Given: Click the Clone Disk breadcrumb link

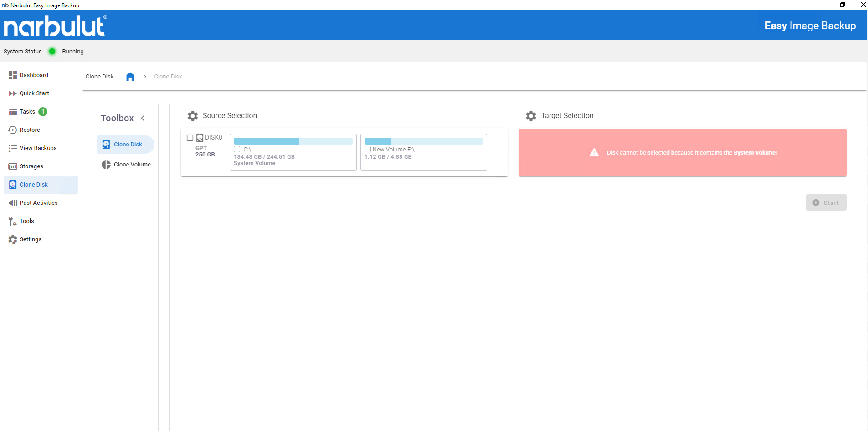Looking at the screenshot, I should [x=168, y=77].
